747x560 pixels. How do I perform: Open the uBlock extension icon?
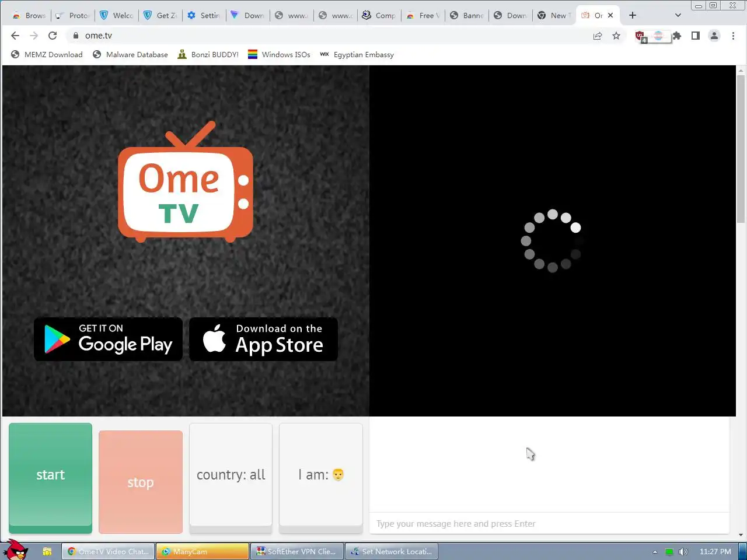click(641, 36)
